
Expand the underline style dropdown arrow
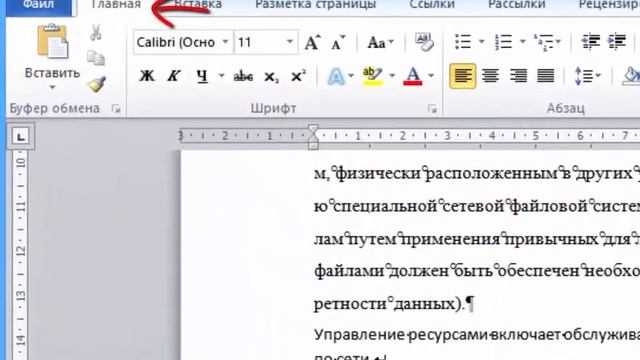click(221, 76)
